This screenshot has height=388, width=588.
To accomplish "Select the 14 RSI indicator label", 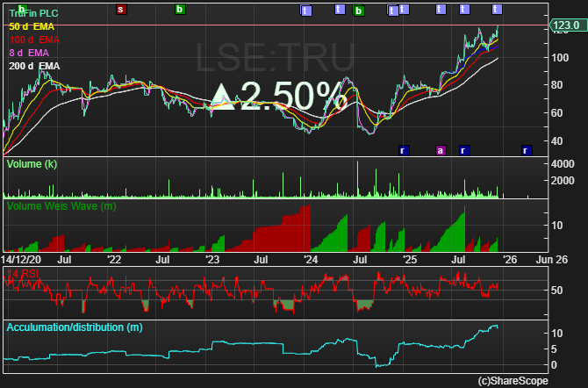I will click(23, 274).
